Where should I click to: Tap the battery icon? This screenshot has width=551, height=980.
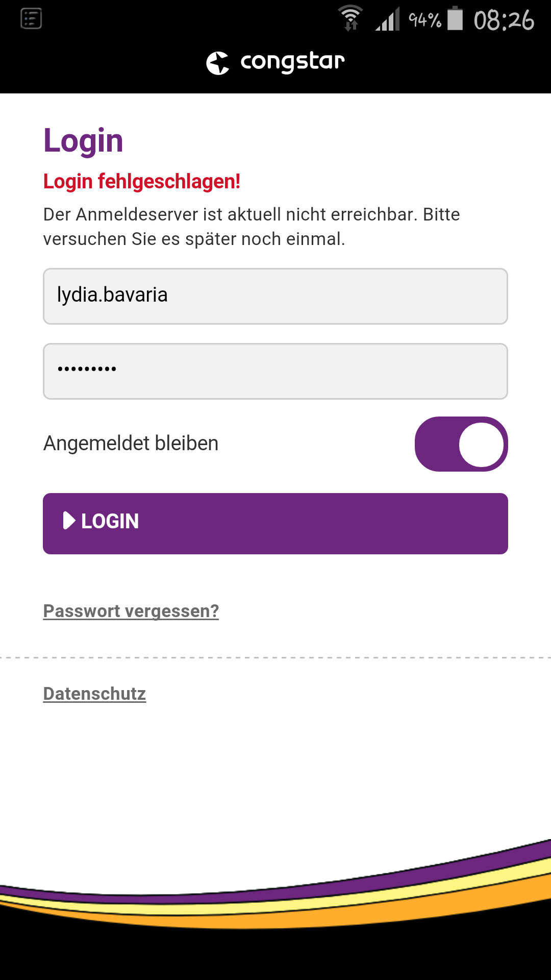455,19
